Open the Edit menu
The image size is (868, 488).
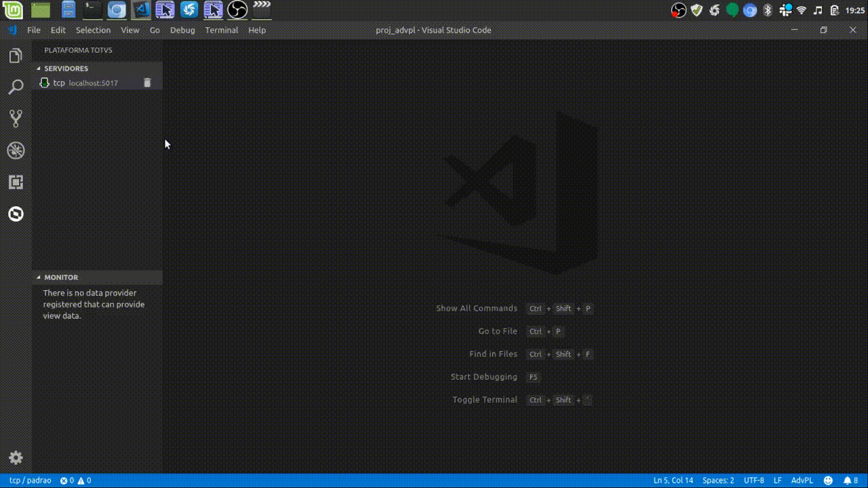coord(58,30)
